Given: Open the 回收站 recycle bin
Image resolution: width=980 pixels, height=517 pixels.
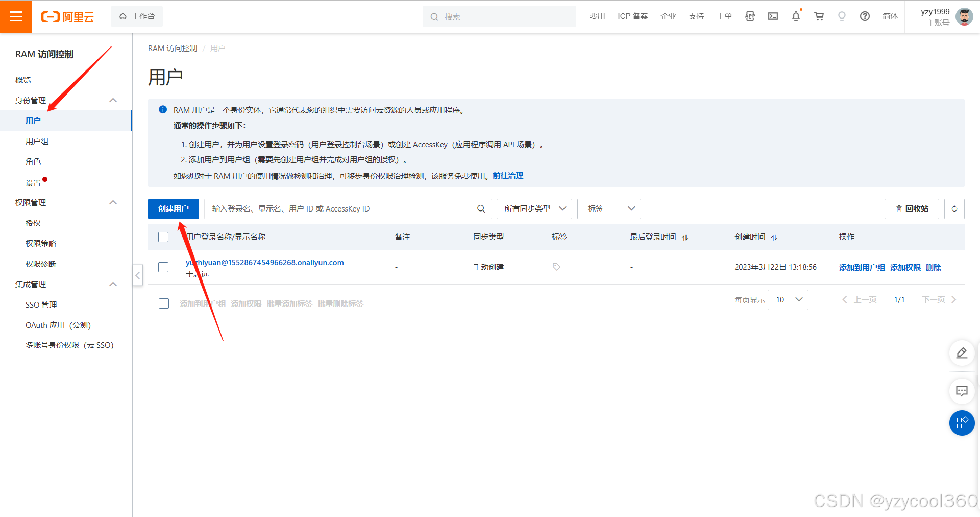Looking at the screenshot, I should pos(912,208).
